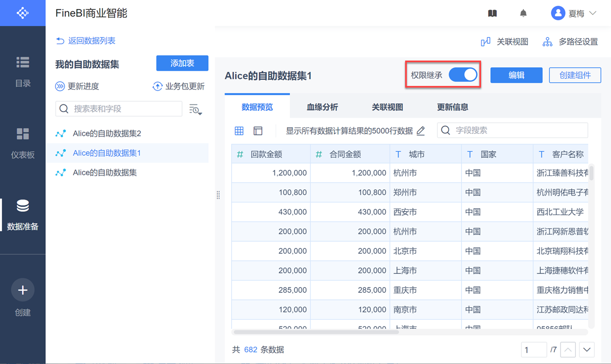Click the page number input box
The width and height of the screenshot is (611, 364).
(534, 350)
